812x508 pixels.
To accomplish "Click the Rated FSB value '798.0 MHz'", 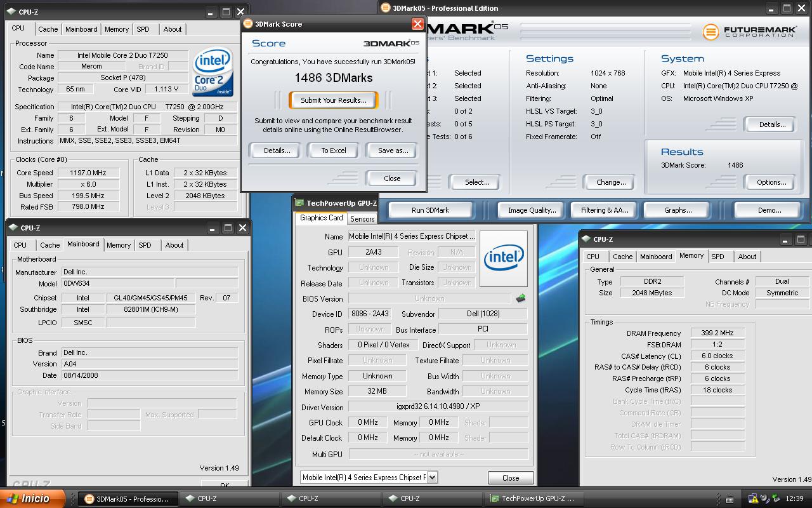I will [88, 207].
